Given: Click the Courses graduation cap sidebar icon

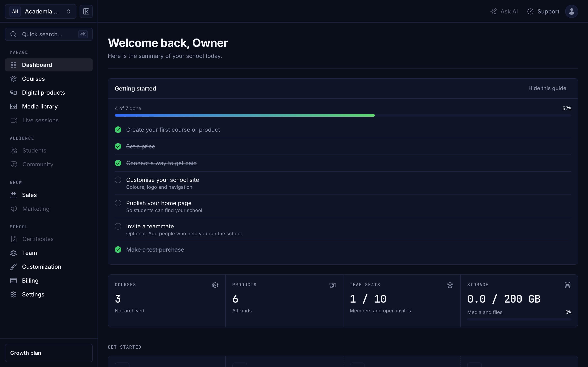Looking at the screenshot, I should tap(13, 79).
